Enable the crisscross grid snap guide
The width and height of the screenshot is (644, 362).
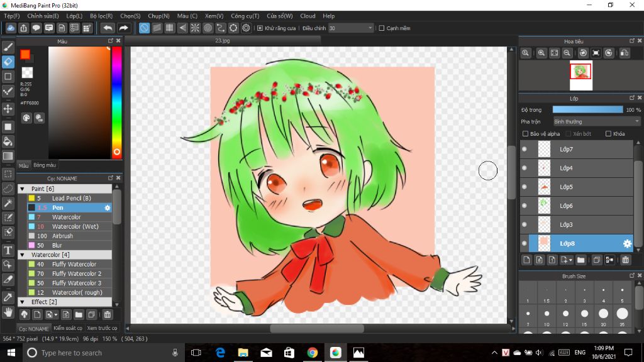(x=170, y=28)
